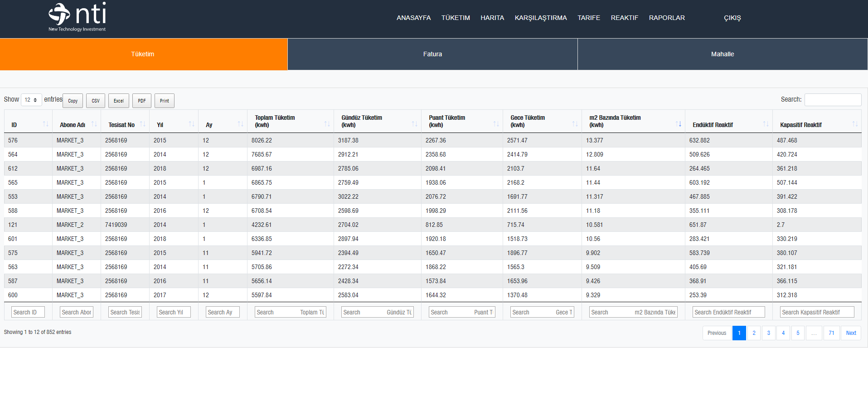Open RAPORLAR menu item
868x407 pixels.
pos(667,18)
